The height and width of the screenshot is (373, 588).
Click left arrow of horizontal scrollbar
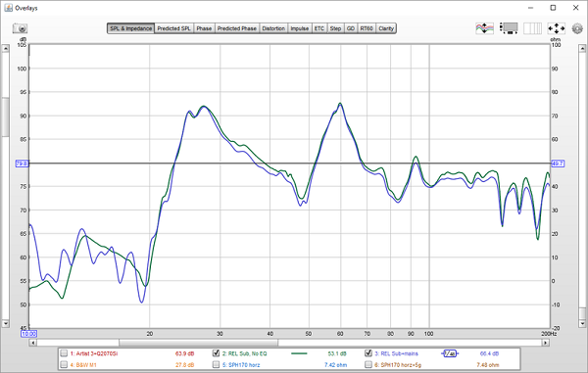[x=33, y=343]
